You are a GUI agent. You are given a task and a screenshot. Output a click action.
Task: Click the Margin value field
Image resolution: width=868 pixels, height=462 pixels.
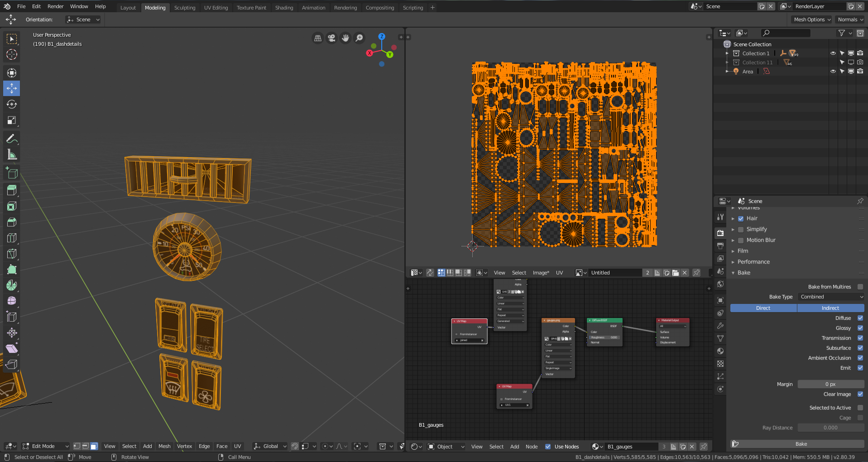[x=831, y=384]
